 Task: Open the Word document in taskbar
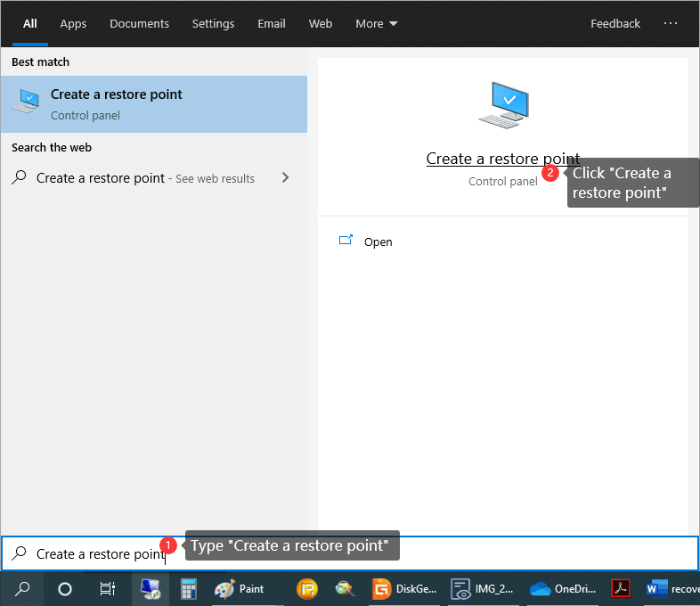coord(672,588)
